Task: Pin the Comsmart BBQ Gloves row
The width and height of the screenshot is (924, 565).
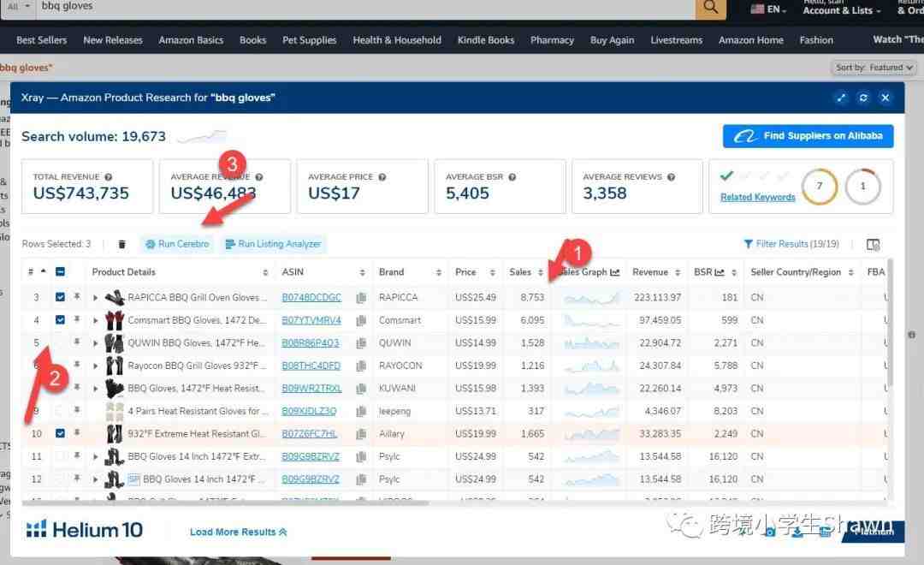Action: [77, 319]
